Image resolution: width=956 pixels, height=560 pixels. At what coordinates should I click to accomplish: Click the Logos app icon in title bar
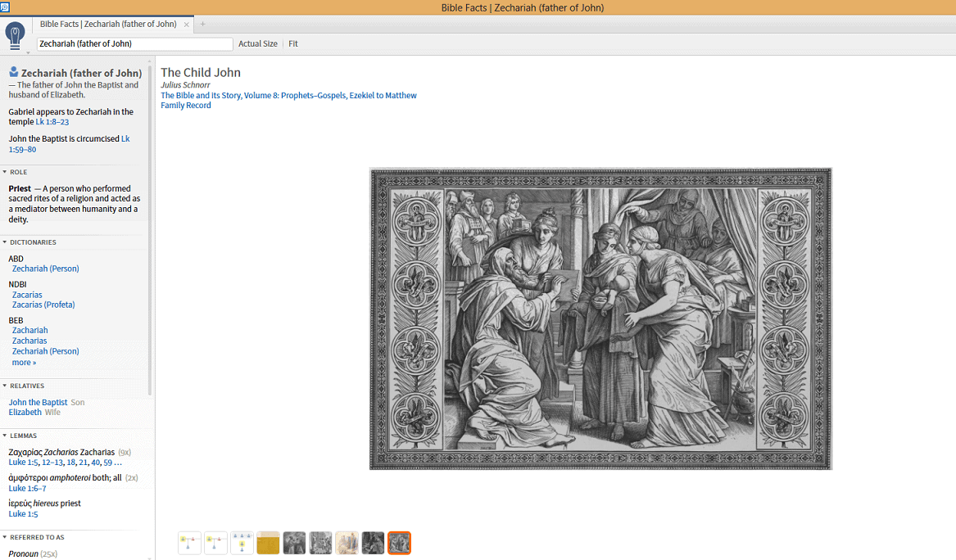[5, 7]
